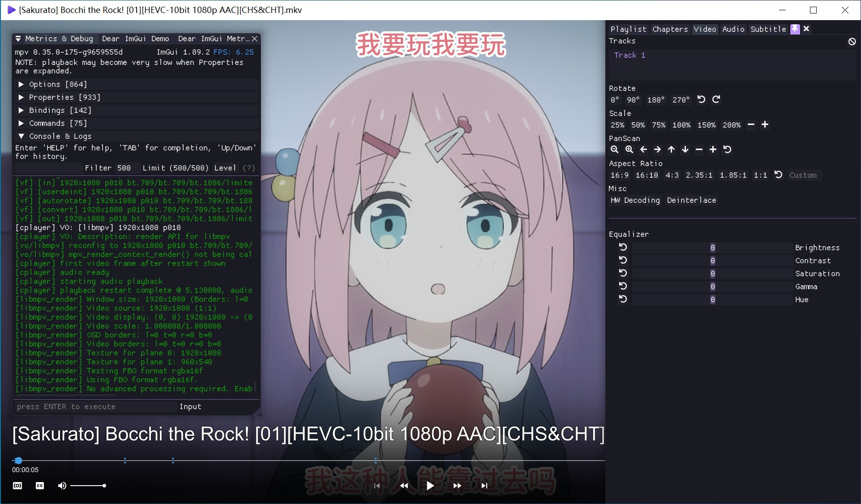Toggle HW Decoding option
Image resolution: width=861 pixels, height=504 pixels.
tap(635, 200)
